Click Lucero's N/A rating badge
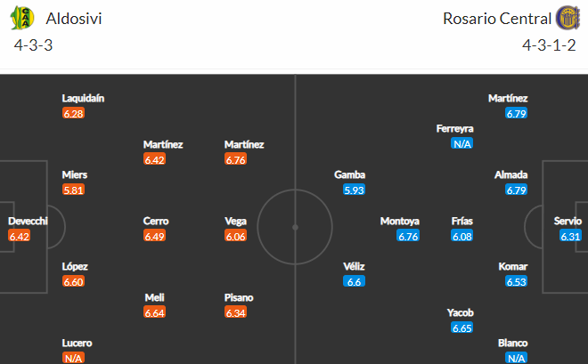 [x=73, y=359]
